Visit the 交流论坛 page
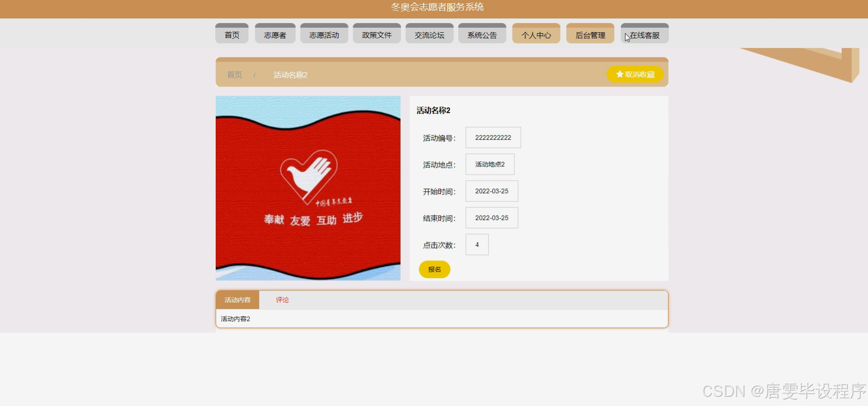The image size is (868, 406). tap(430, 34)
